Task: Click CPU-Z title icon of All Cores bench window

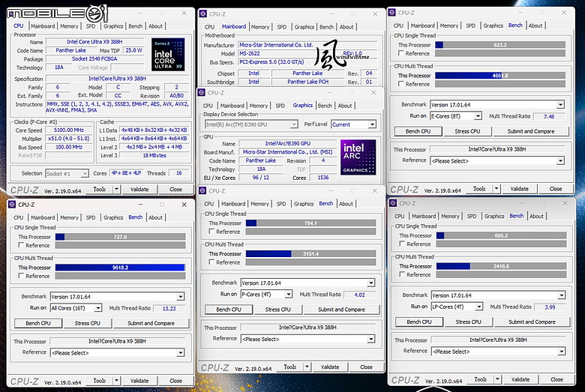Action: tap(12, 205)
